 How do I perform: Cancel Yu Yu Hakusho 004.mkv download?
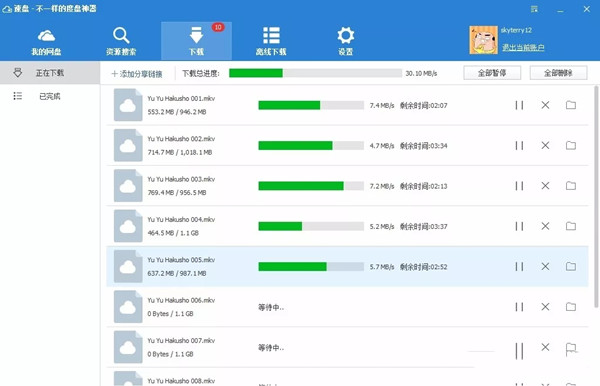point(545,226)
